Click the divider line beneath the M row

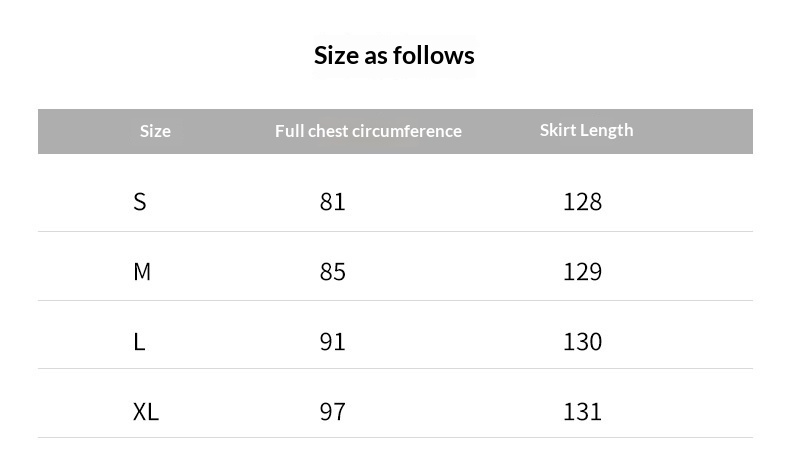point(395,301)
